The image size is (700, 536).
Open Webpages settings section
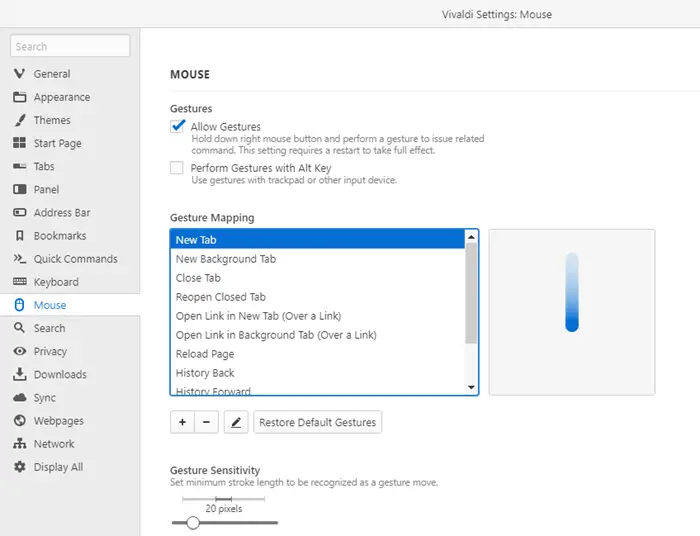tap(58, 421)
